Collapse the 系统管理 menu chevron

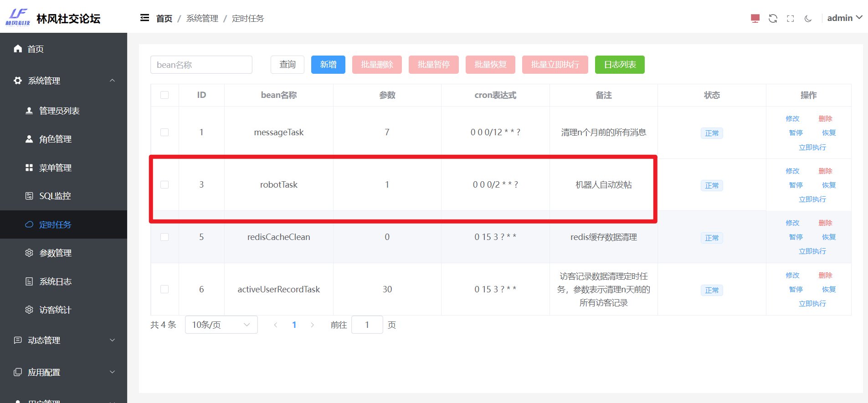click(x=112, y=81)
